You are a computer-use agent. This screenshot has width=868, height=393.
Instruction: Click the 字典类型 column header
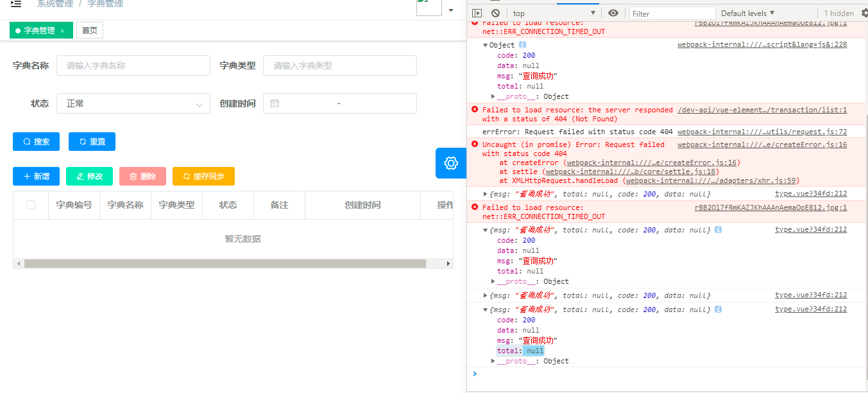(176, 205)
